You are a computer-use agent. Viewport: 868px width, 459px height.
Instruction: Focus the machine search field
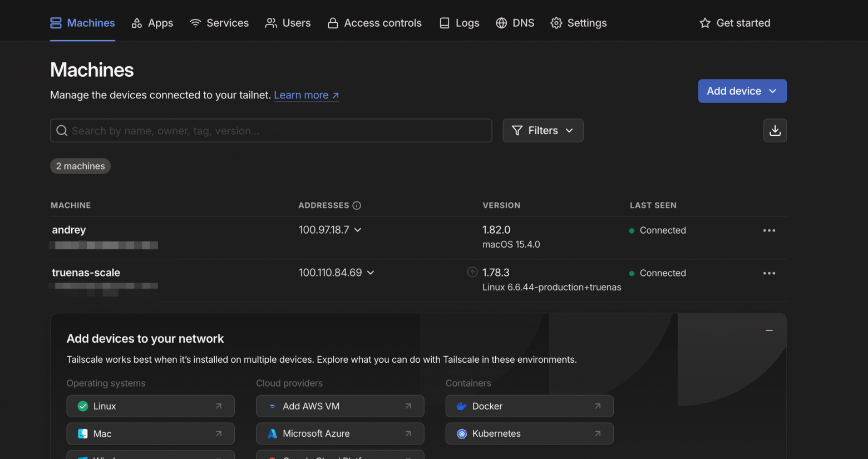[271, 130]
